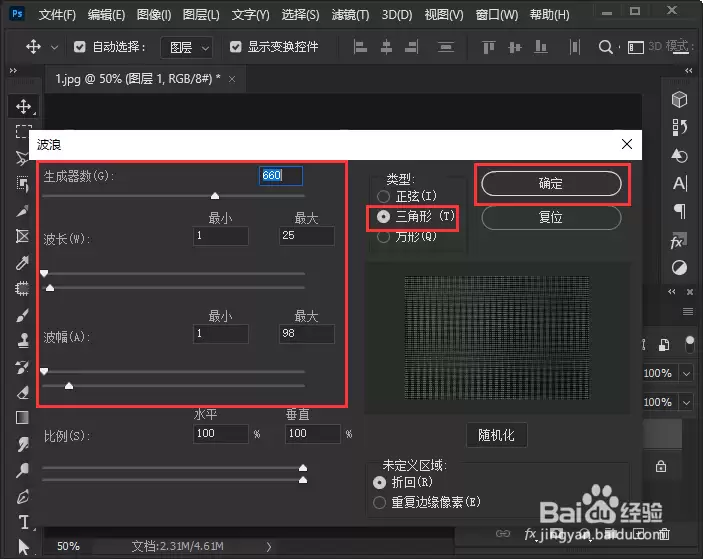Open the layers panel hamburger menu
703x559 pixels.
[688, 312]
